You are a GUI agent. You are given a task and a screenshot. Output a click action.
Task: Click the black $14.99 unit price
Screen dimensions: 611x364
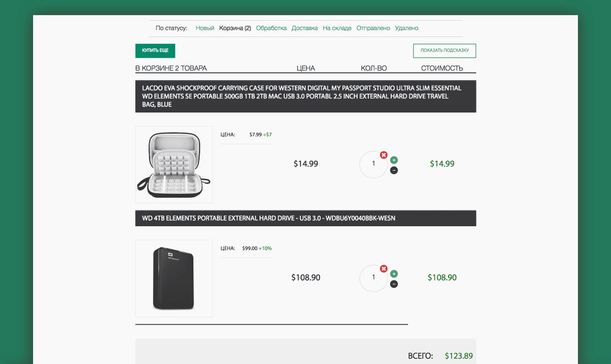305,164
